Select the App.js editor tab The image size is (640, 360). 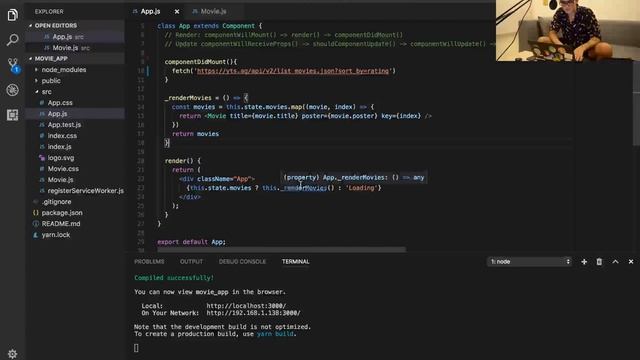151,11
